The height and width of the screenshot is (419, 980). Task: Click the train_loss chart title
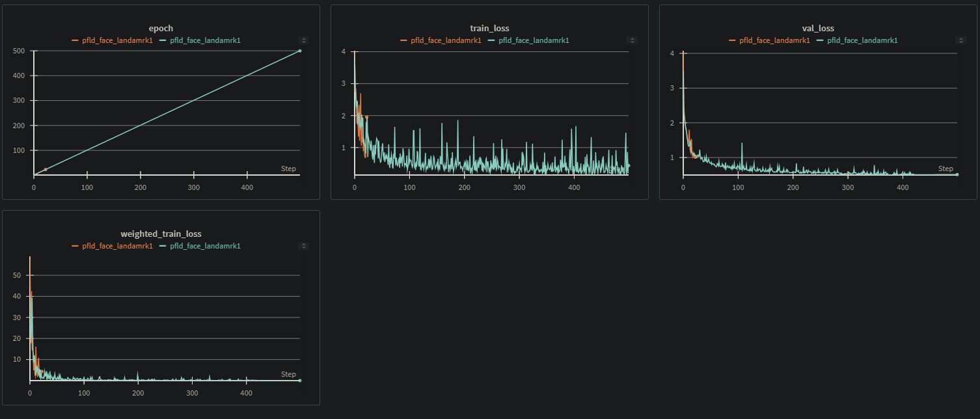tap(489, 29)
